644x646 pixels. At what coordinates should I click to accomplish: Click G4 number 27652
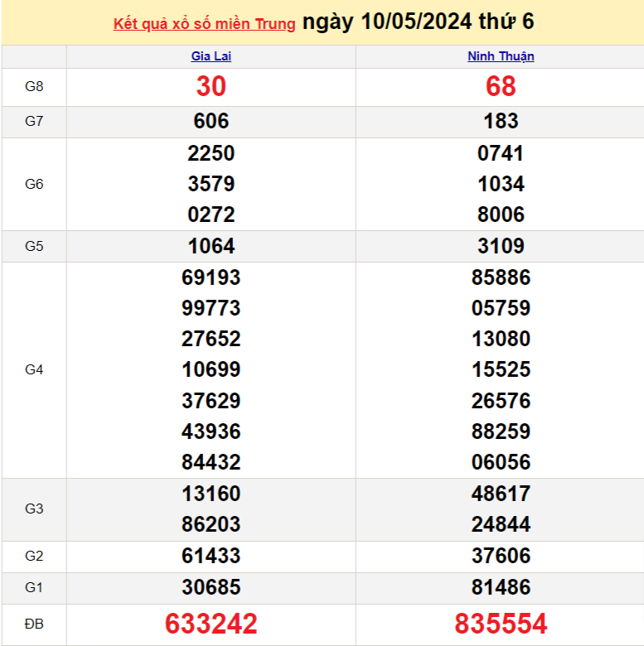click(x=211, y=339)
